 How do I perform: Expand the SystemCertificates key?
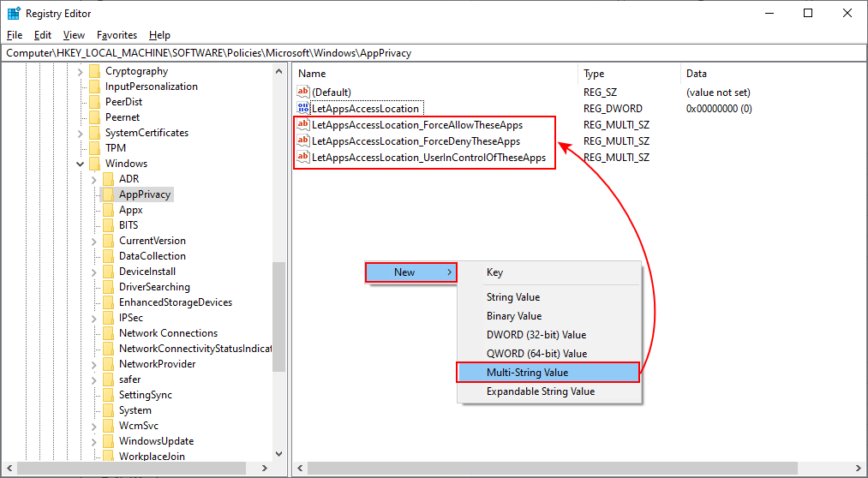pos(81,134)
